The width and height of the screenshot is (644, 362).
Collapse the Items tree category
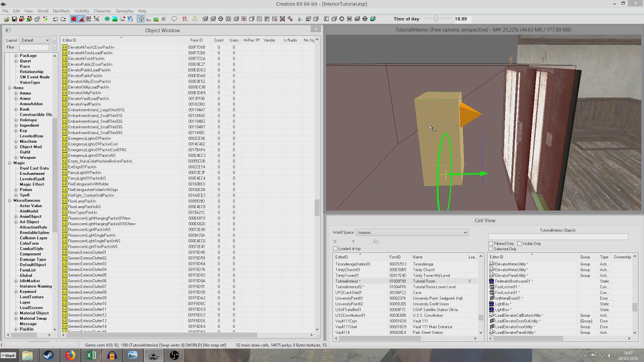(10, 88)
